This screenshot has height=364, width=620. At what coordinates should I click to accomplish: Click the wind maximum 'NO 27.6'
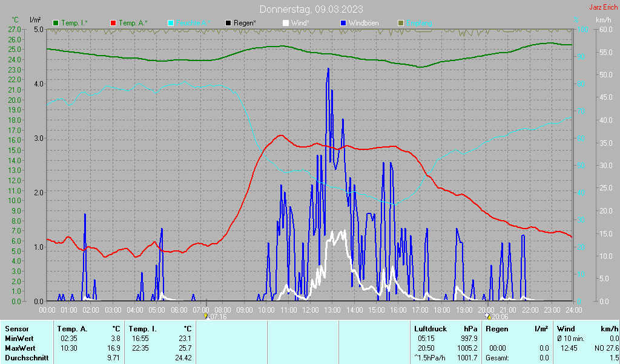(607, 349)
